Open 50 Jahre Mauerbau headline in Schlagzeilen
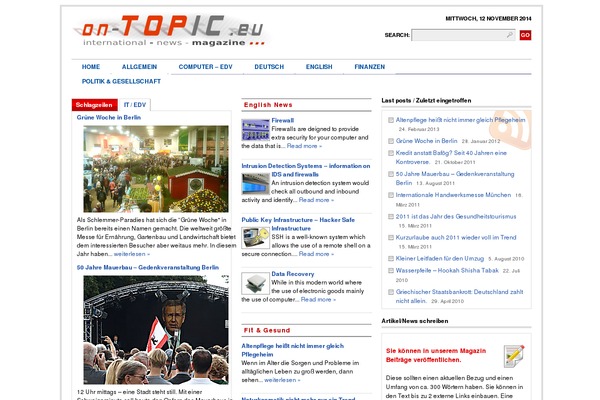The image size is (600, 400). [148, 268]
